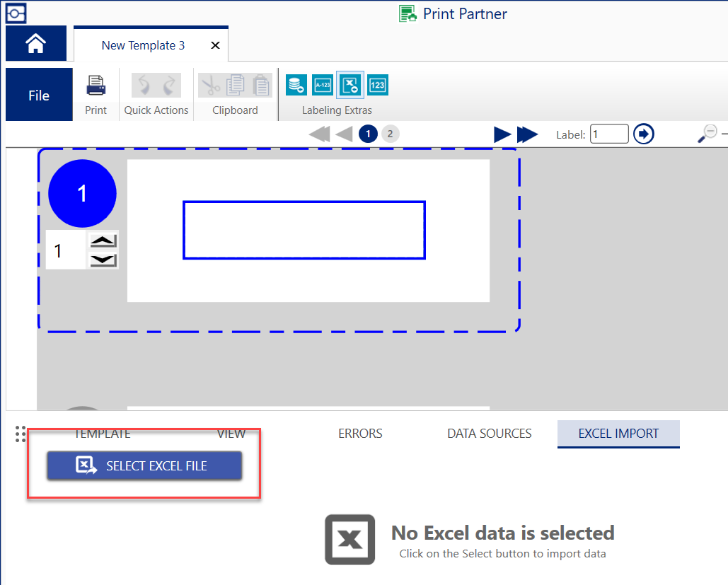Go to the next page arrow
The width and height of the screenshot is (728, 585).
point(502,134)
